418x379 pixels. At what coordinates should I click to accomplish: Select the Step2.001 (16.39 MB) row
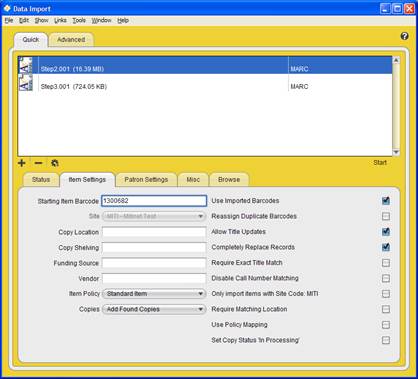(x=205, y=65)
